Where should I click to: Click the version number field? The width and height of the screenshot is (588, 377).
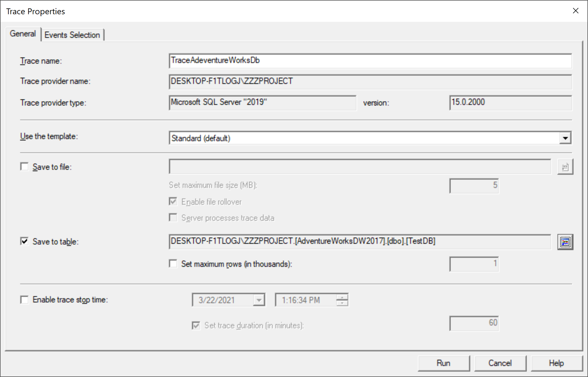(x=510, y=102)
